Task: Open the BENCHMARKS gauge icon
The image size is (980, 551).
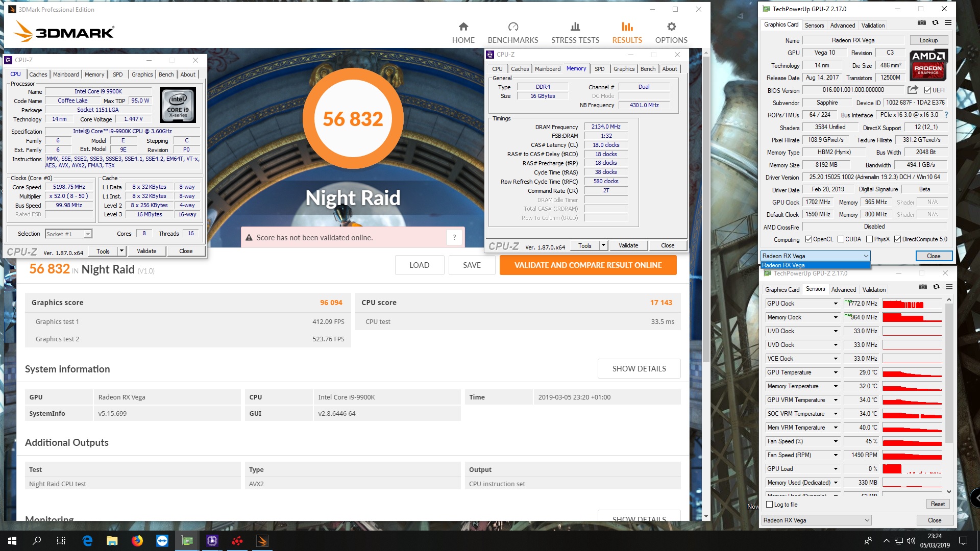Action: click(513, 27)
